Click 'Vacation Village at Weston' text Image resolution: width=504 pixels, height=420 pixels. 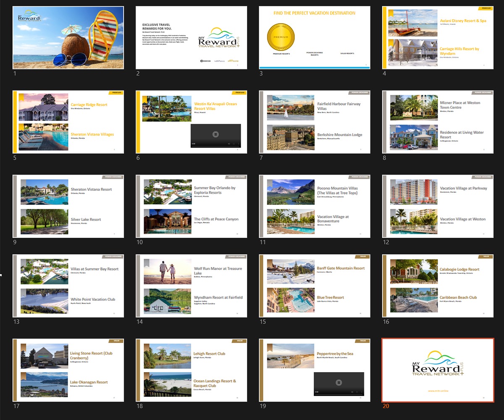[x=462, y=219]
